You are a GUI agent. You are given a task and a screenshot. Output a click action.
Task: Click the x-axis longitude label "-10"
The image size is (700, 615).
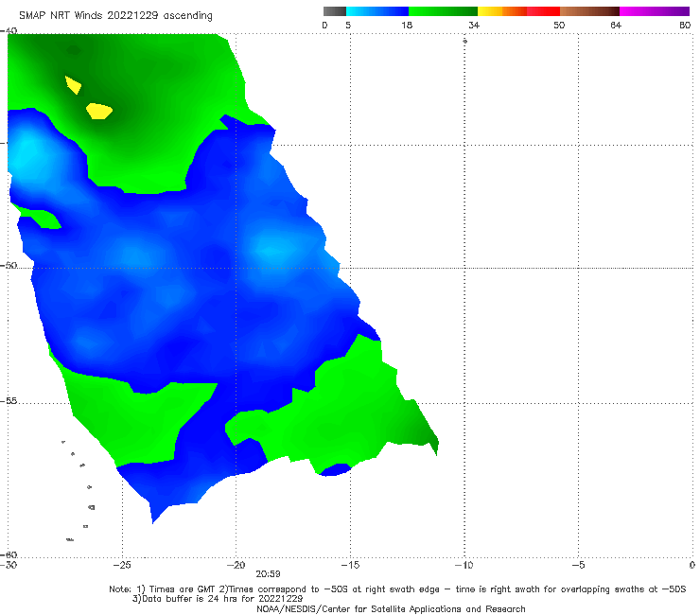tap(464, 565)
